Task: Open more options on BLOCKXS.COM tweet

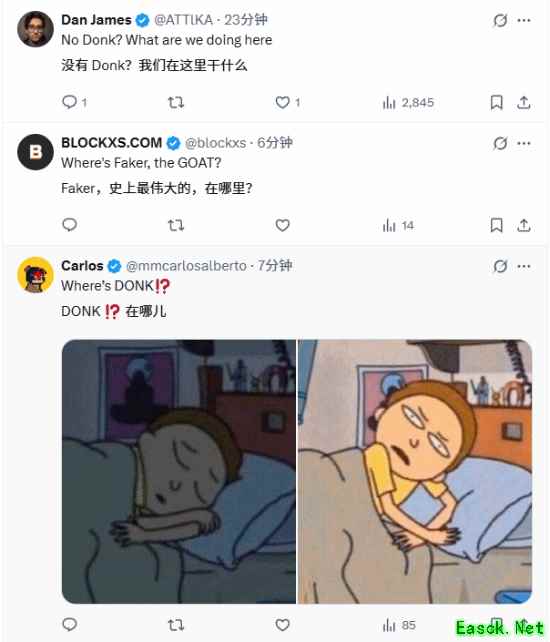Action: (x=524, y=143)
